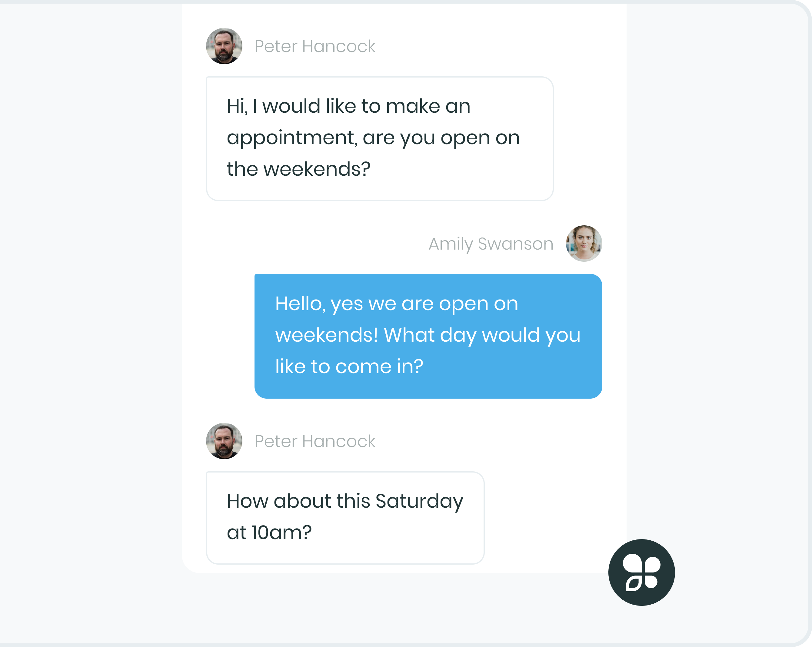812x647 pixels.
Task: Click 'What day would you' in the blue reply
Action: (482, 336)
